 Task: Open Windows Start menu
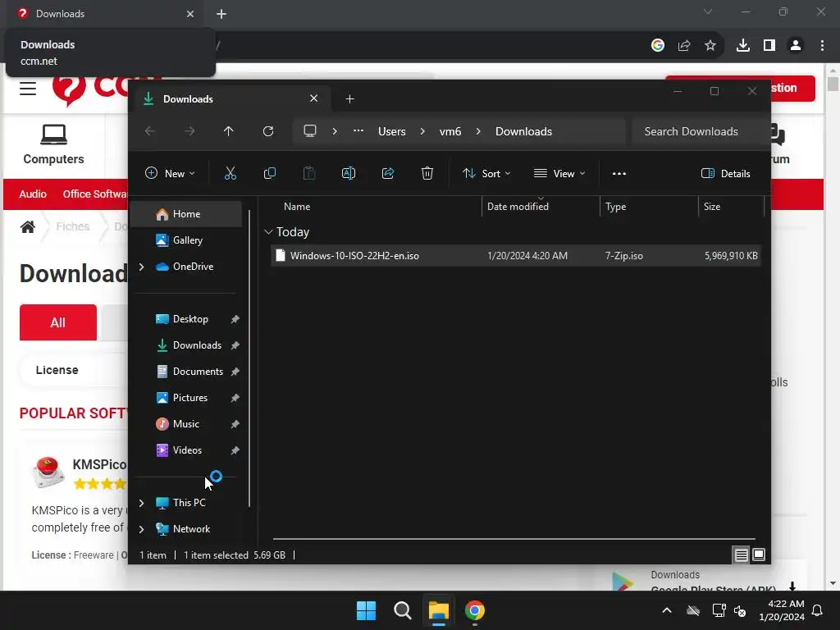coord(367,610)
